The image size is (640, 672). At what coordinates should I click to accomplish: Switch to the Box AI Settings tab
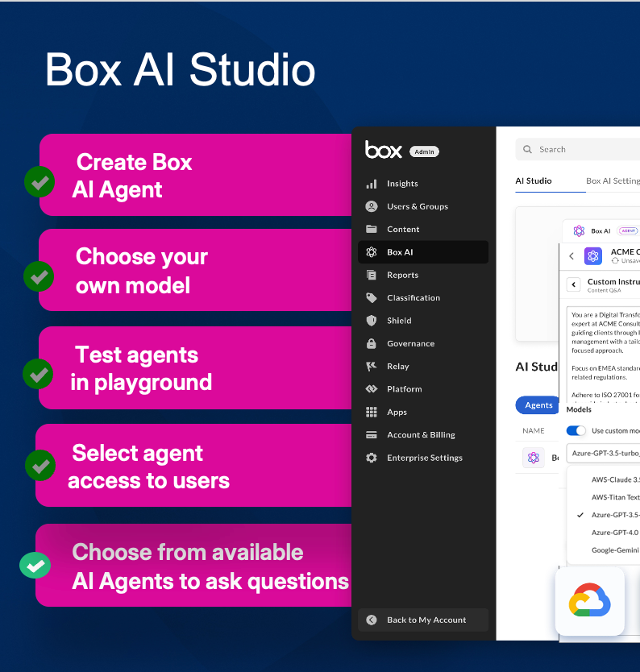click(x=613, y=180)
